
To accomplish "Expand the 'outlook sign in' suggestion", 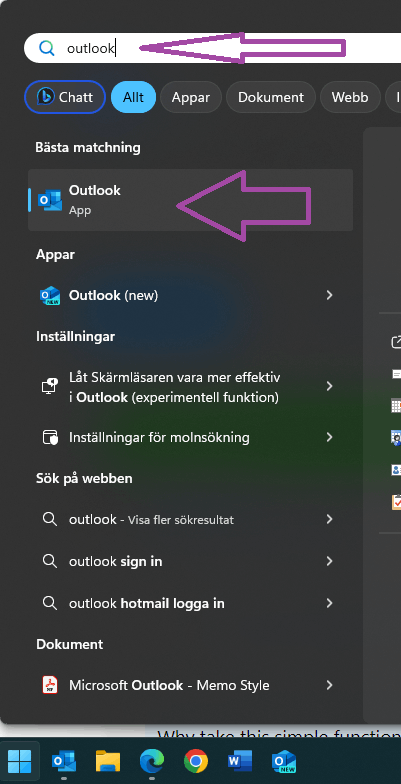I will [330, 561].
